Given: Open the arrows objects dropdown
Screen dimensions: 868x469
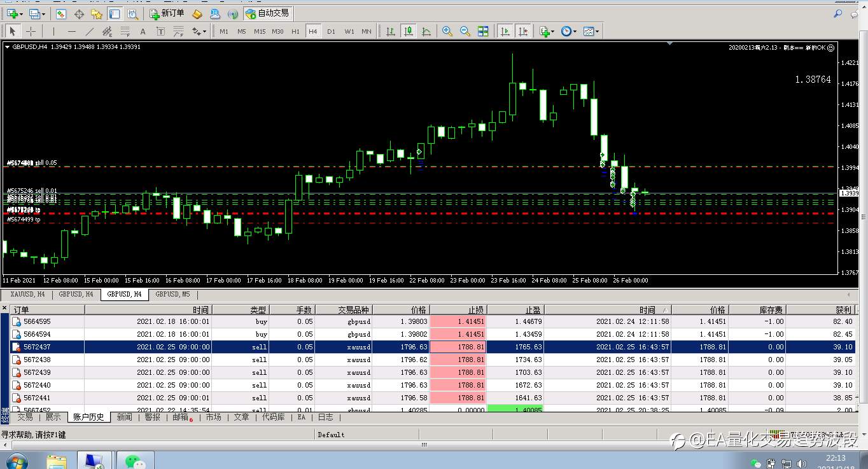Looking at the screenshot, I should tap(199, 31).
